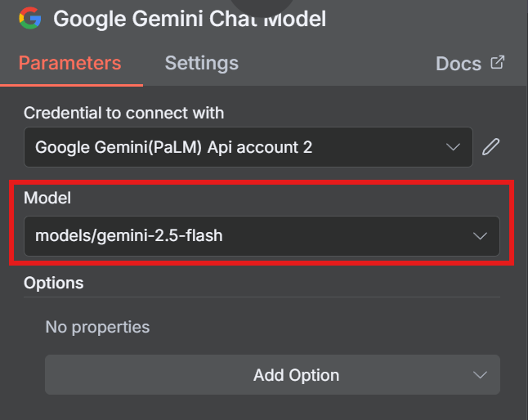Image resolution: width=528 pixels, height=420 pixels.
Task: Expand the Add Option chevron arrow
Action: [x=481, y=375]
